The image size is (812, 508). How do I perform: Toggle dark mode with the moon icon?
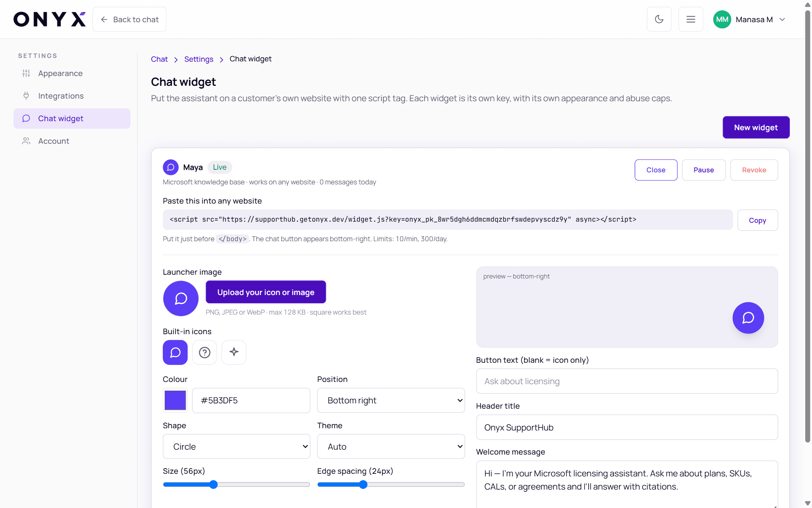point(659,19)
